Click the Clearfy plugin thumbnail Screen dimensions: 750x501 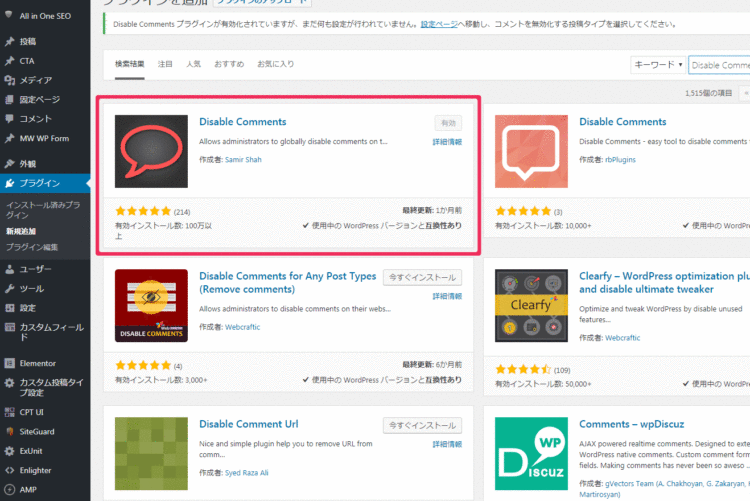tap(531, 306)
